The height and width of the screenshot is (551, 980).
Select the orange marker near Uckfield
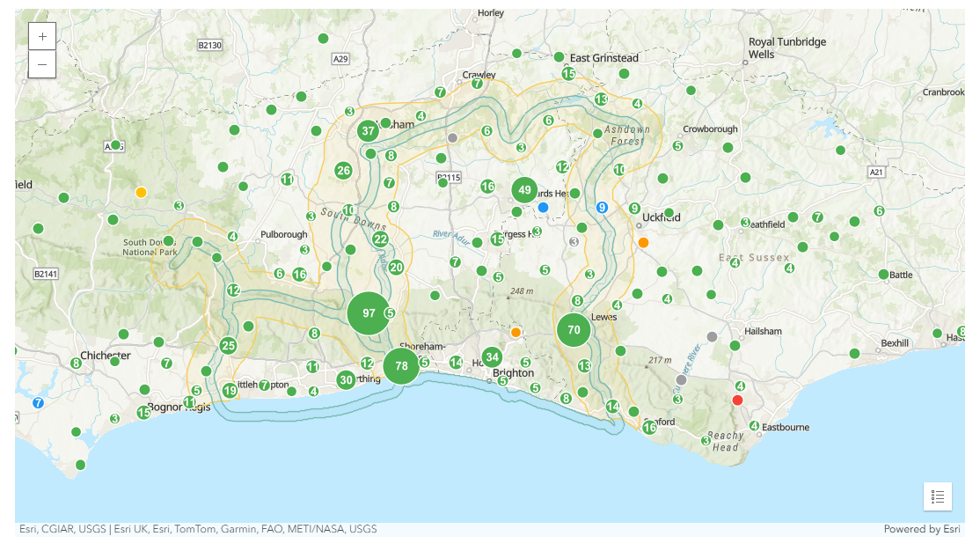click(x=643, y=242)
